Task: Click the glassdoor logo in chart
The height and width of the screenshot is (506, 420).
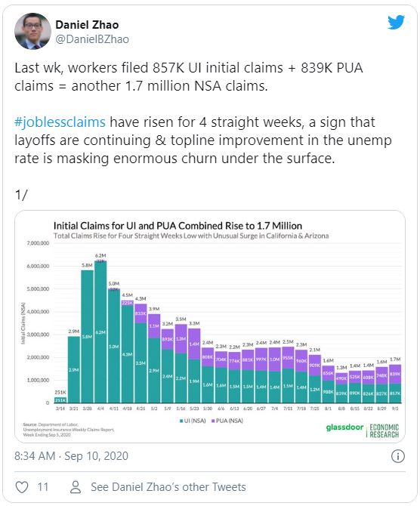Action: point(344,427)
